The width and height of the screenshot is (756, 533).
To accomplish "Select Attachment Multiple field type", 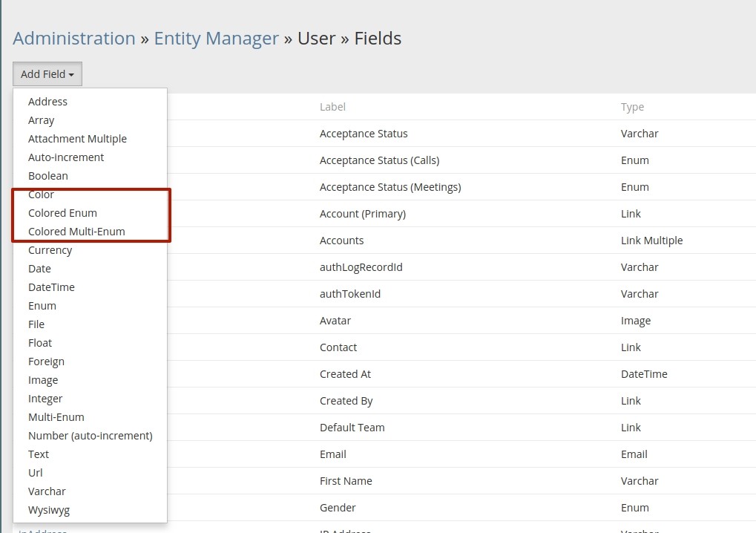I will pyautogui.click(x=77, y=139).
